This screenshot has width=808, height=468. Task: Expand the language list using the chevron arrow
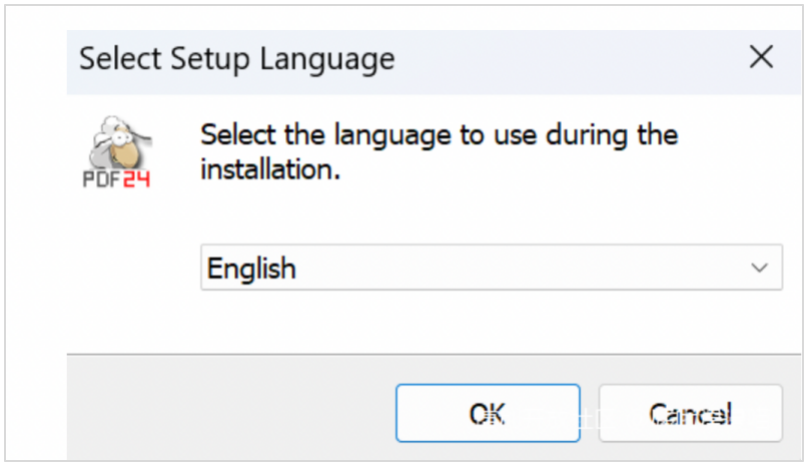(x=759, y=268)
